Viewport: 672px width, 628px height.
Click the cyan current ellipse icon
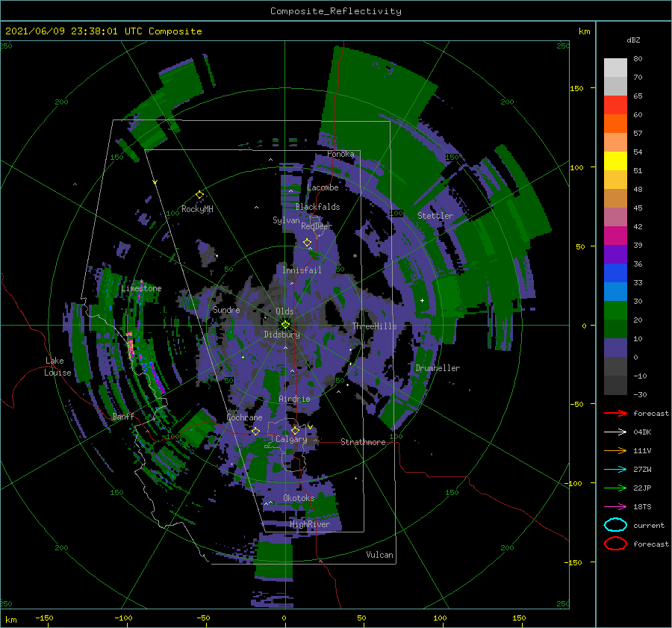click(615, 525)
